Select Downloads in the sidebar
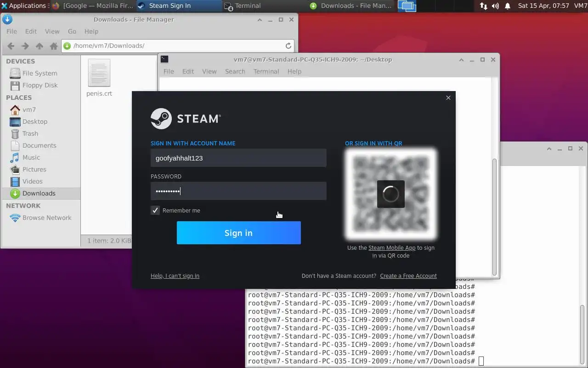 [x=40, y=193]
